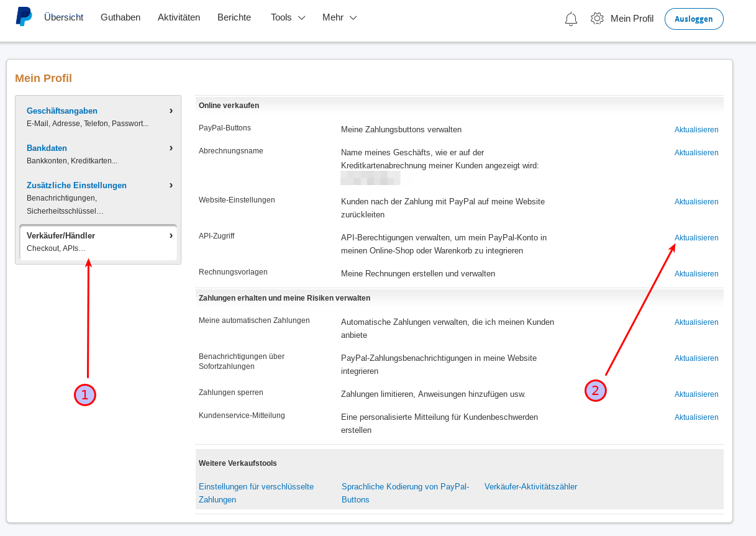
Task: Click Aktualisieren for Zahlungen sperren
Action: tap(696, 394)
